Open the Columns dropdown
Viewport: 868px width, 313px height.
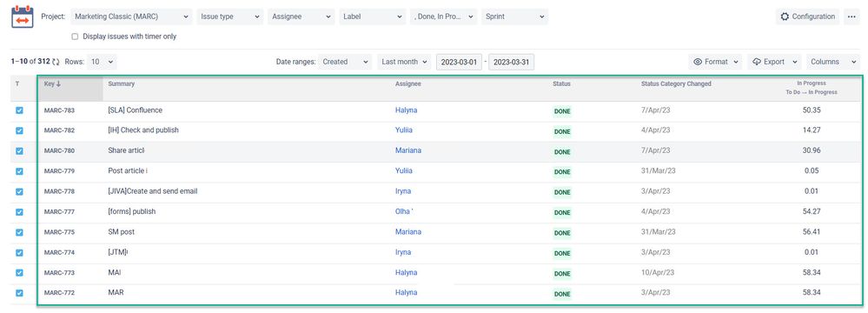point(833,62)
